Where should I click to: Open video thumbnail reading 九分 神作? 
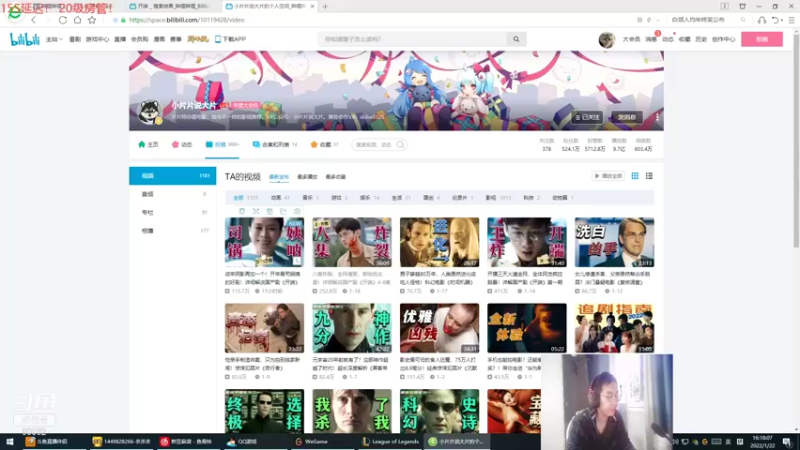click(352, 328)
